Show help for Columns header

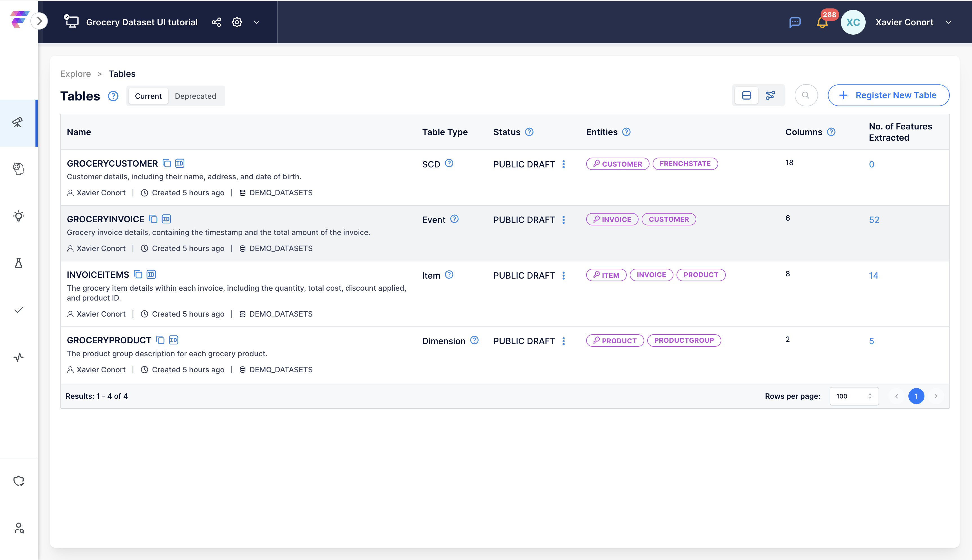(x=831, y=132)
